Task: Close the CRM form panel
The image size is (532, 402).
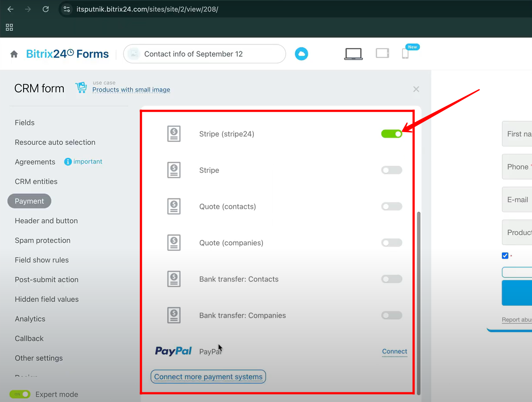Action: point(416,89)
